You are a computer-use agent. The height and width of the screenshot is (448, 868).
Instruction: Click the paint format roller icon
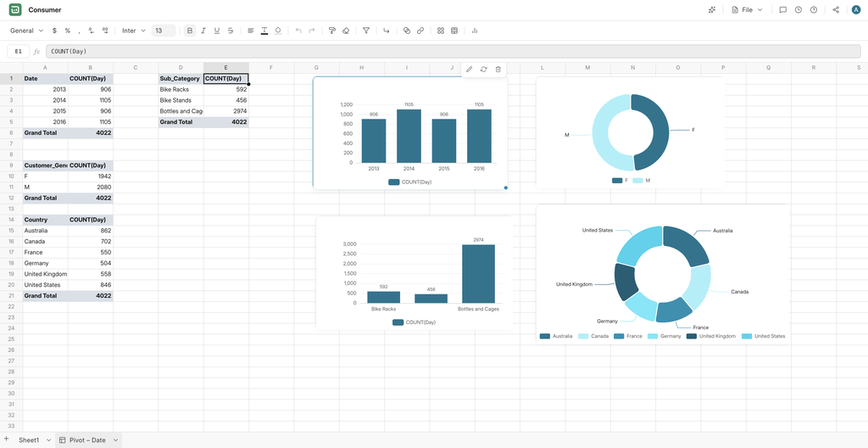point(332,31)
